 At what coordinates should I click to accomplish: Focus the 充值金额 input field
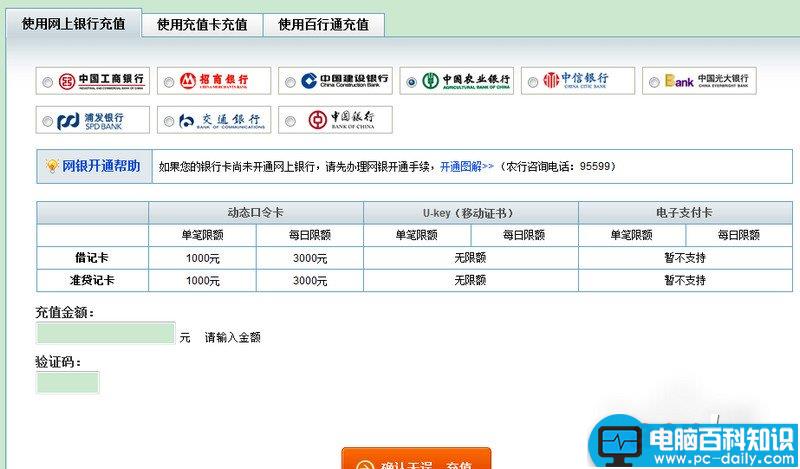pyautogui.click(x=106, y=333)
